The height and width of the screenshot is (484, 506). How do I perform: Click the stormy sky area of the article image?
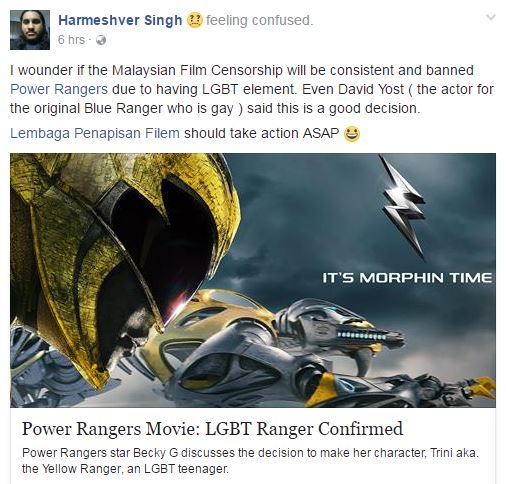317,217
